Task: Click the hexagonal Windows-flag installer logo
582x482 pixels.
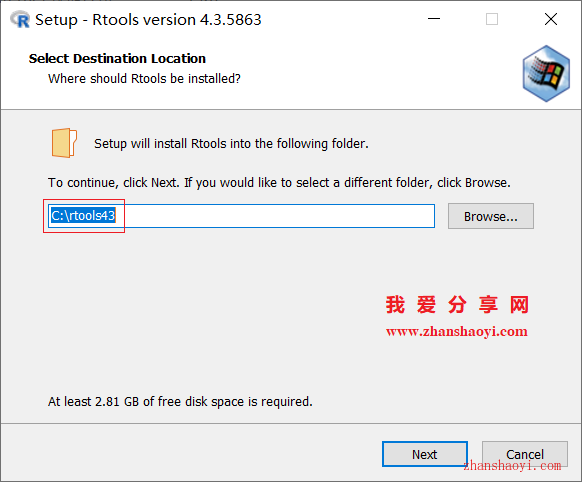Action: click(546, 73)
